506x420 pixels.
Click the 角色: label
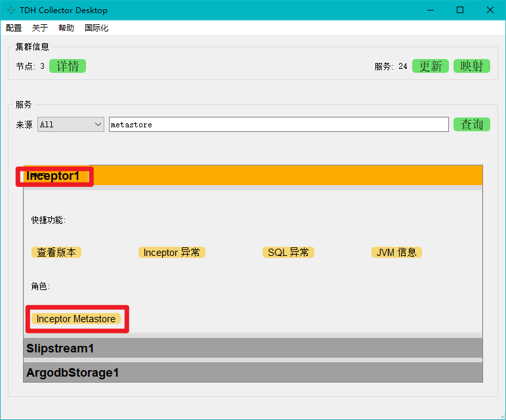(40, 286)
